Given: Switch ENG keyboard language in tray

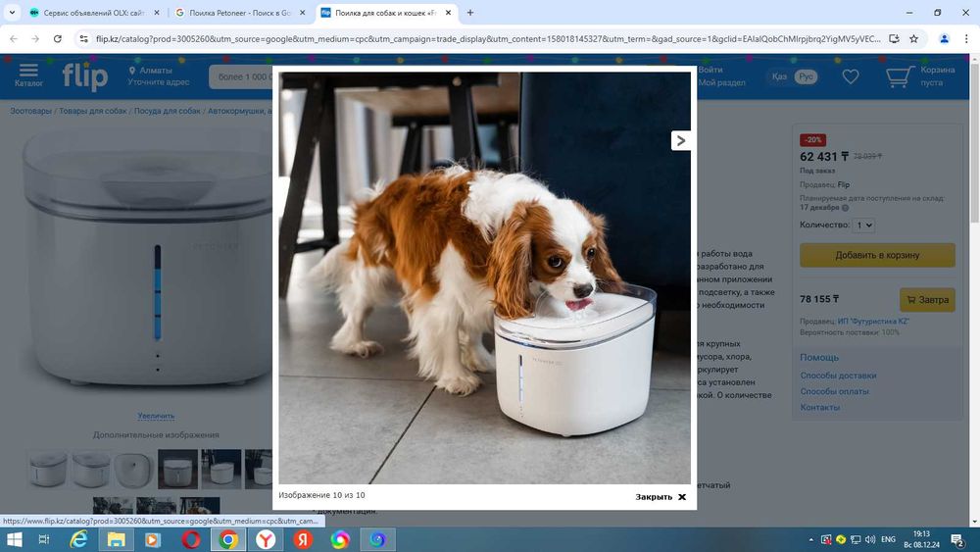Looking at the screenshot, I should [888, 539].
